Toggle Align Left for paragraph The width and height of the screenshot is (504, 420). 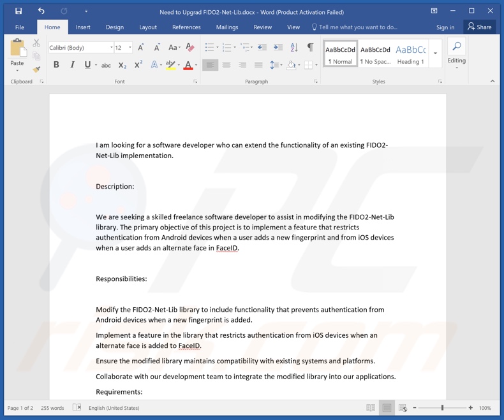pos(211,65)
